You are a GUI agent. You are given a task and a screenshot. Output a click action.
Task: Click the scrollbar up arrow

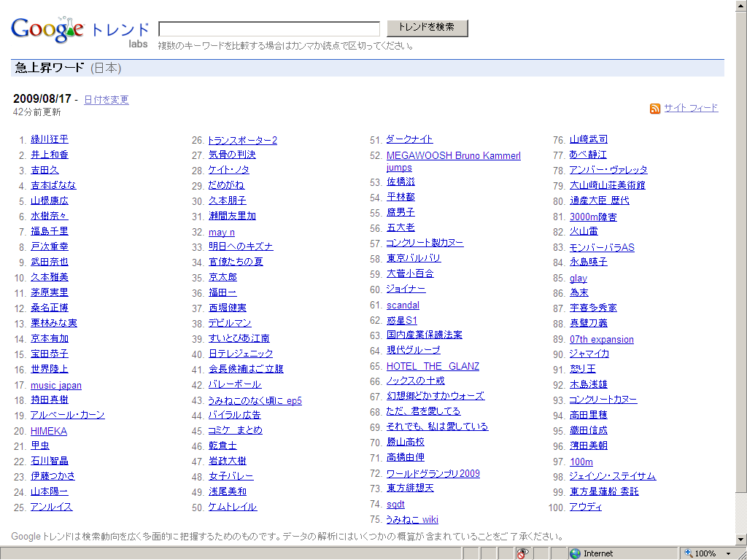(740, 7)
